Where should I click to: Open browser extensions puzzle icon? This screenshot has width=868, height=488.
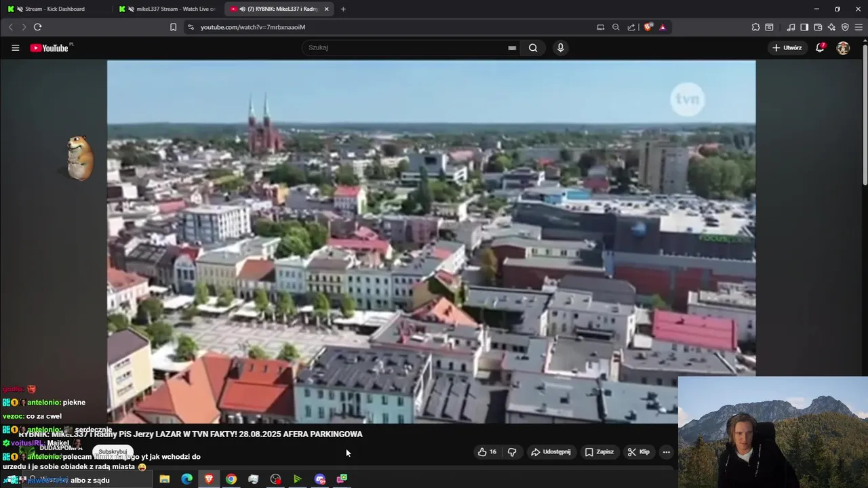(x=755, y=27)
